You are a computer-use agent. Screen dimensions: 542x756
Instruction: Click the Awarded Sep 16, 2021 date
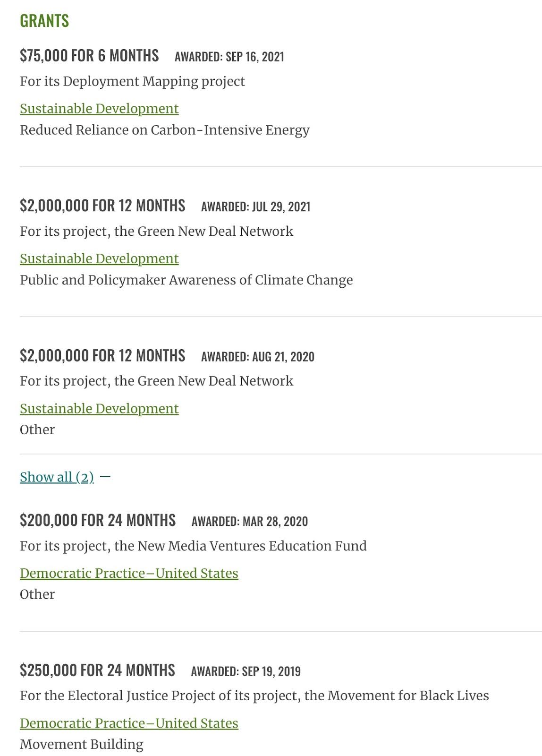pyautogui.click(x=229, y=57)
